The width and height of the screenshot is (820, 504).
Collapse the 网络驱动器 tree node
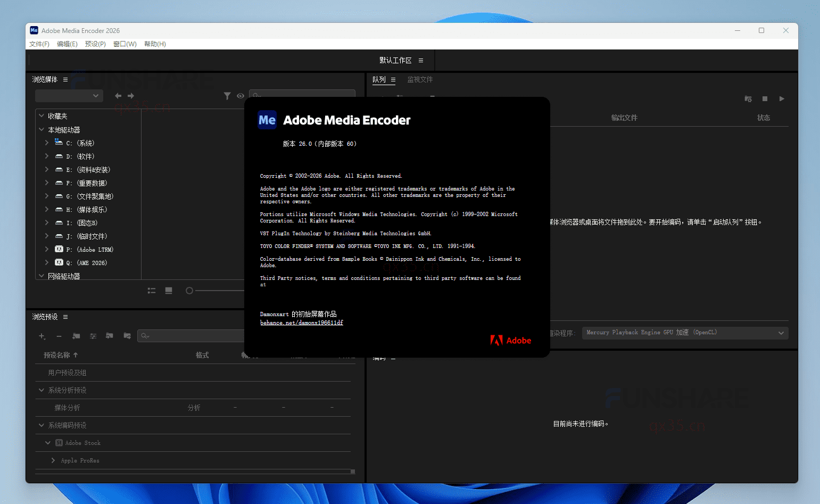coord(42,276)
